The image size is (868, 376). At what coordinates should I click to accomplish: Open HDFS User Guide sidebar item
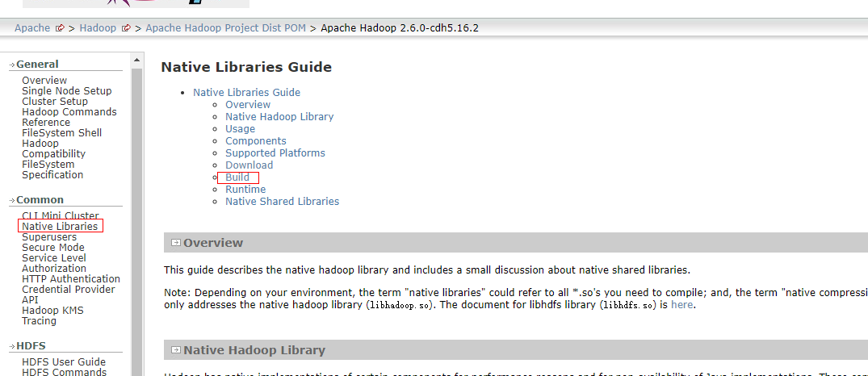click(x=64, y=361)
